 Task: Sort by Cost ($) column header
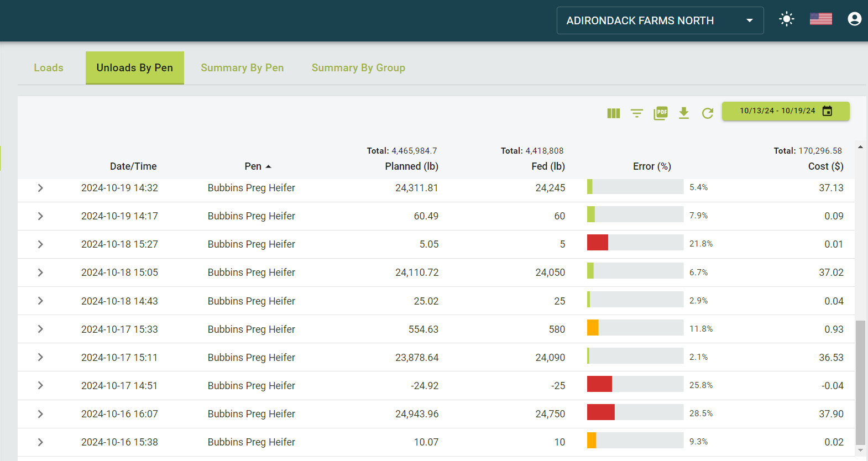(x=825, y=166)
